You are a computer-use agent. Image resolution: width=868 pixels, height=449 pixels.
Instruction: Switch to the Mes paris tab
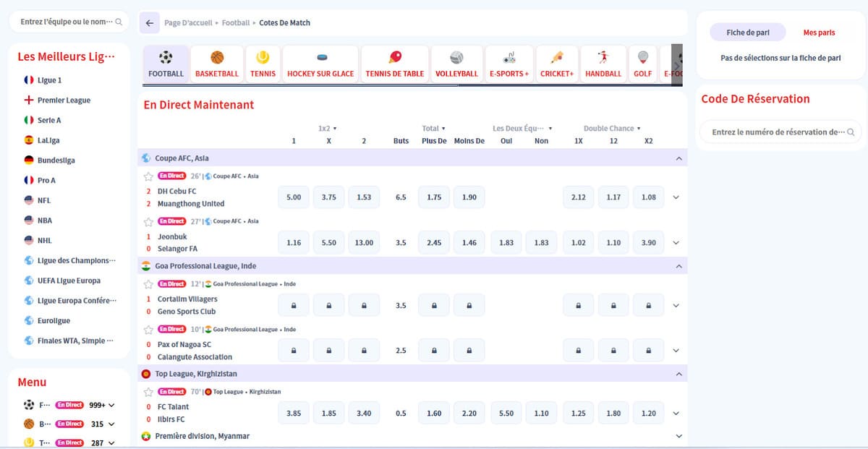(x=819, y=33)
